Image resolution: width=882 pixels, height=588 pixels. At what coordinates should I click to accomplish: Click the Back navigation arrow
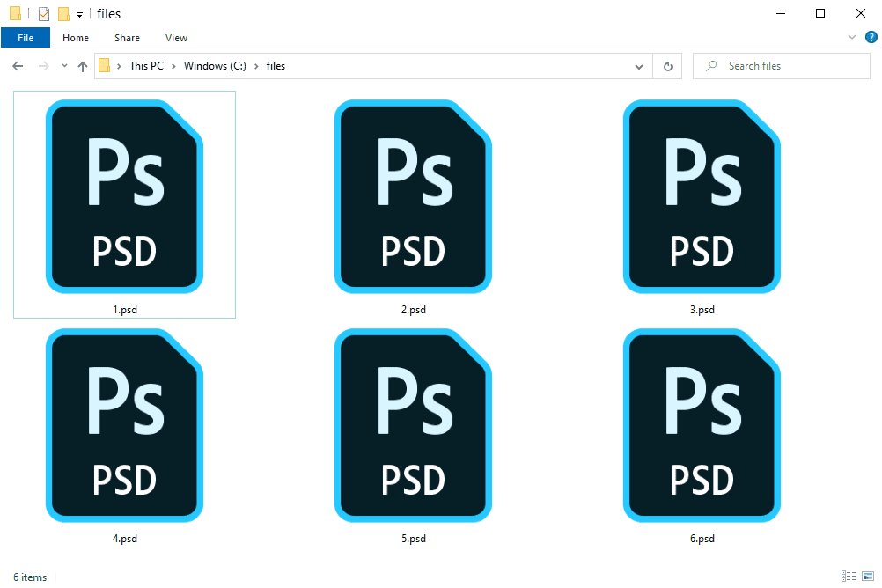[18, 66]
